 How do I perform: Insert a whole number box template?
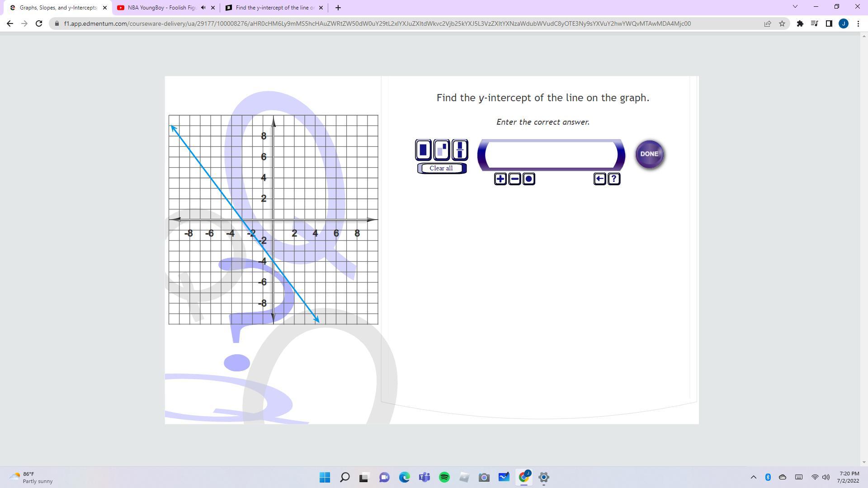pyautogui.click(x=423, y=150)
